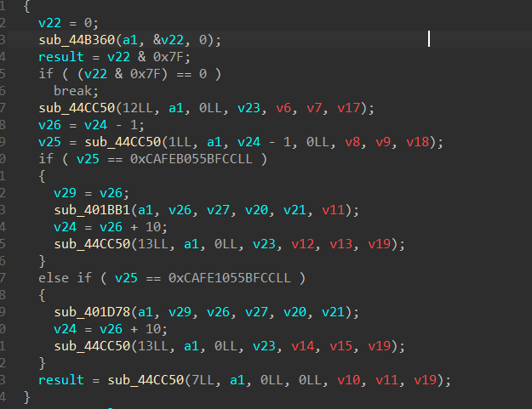Click v11 argument in sub_401BB1 call
The width and height of the screenshot is (532, 409).
(333, 210)
